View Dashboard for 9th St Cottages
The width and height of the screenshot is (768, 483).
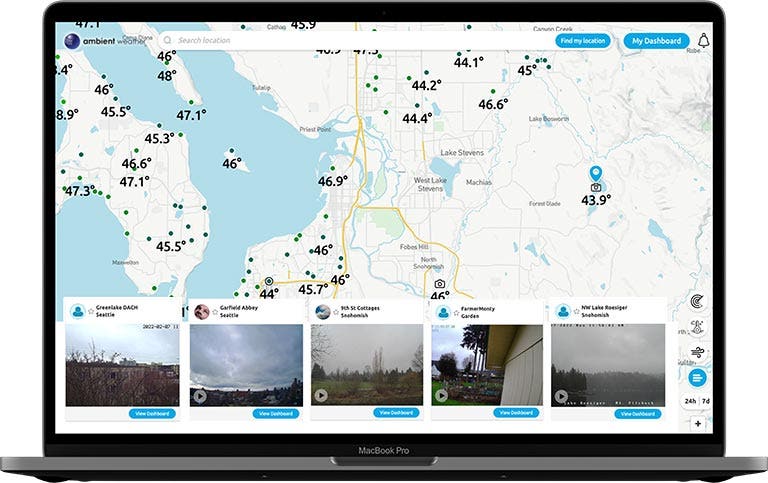coord(396,412)
